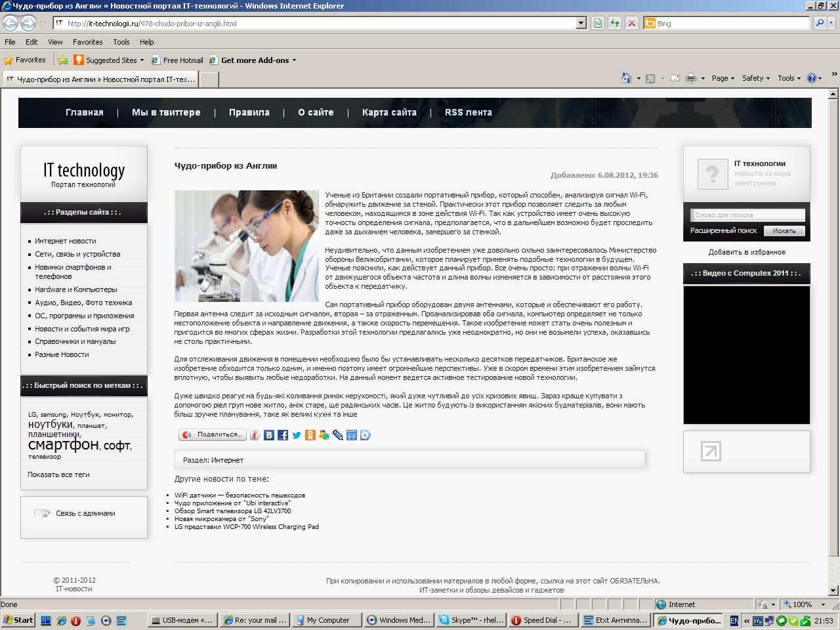The width and height of the screenshot is (840, 630).
Task: Open the Help menu
Action: pos(146,41)
